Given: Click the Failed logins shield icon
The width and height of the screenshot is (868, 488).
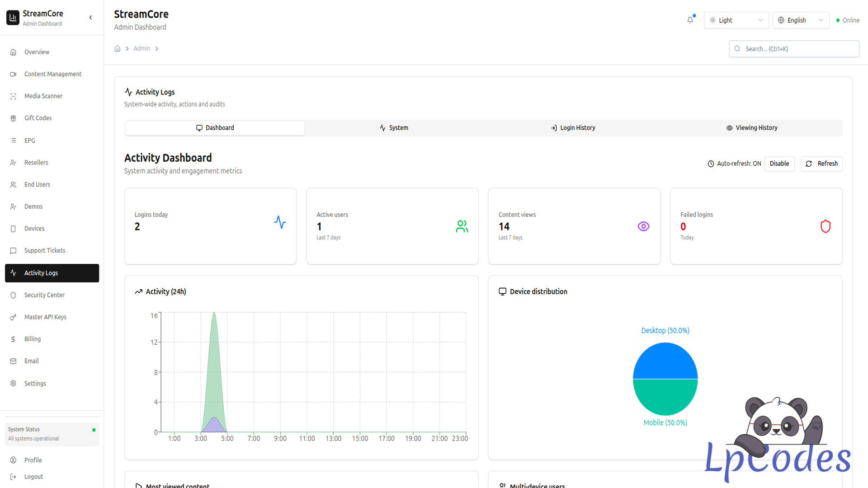Looking at the screenshot, I should click(826, 226).
